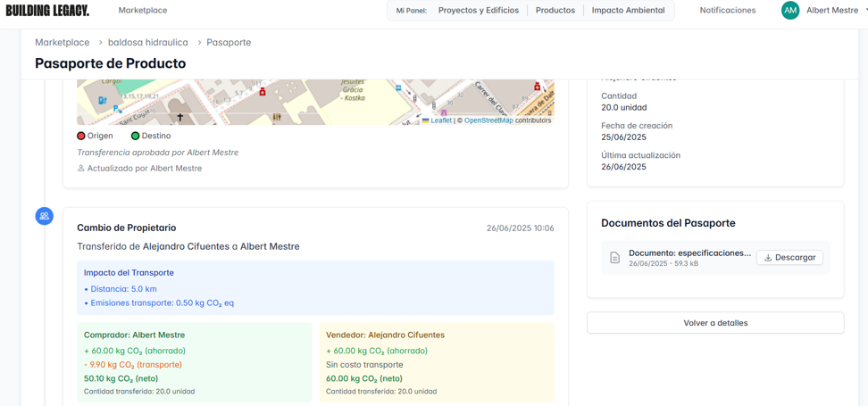Open the Leaflet attribution link
Screen dimensions: 868x406
pyautogui.click(x=440, y=120)
